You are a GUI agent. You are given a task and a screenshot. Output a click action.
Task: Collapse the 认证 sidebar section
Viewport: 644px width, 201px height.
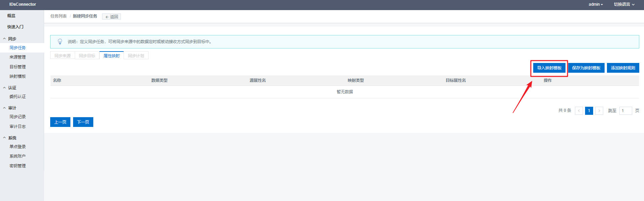click(x=5, y=88)
